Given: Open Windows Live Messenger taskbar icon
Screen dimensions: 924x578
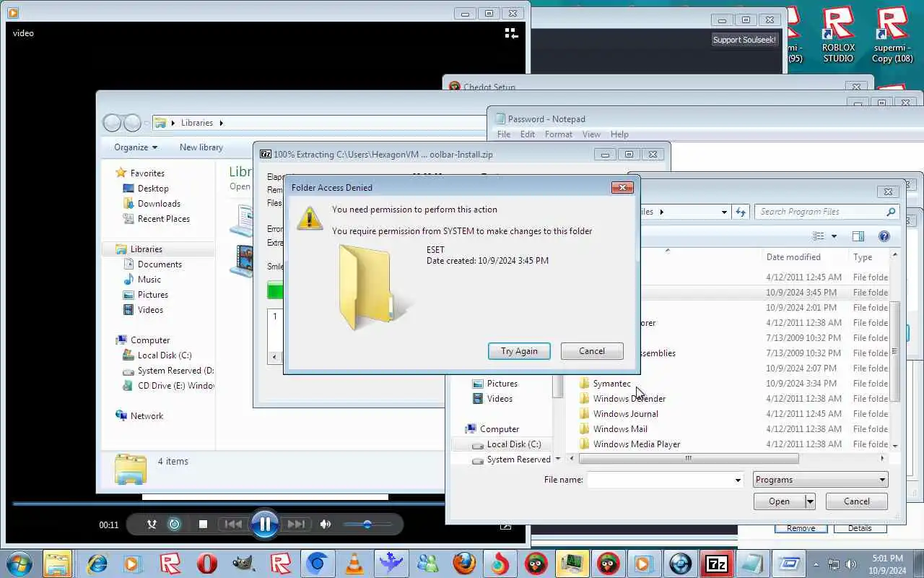Looking at the screenshot, I should click(427, 564).
